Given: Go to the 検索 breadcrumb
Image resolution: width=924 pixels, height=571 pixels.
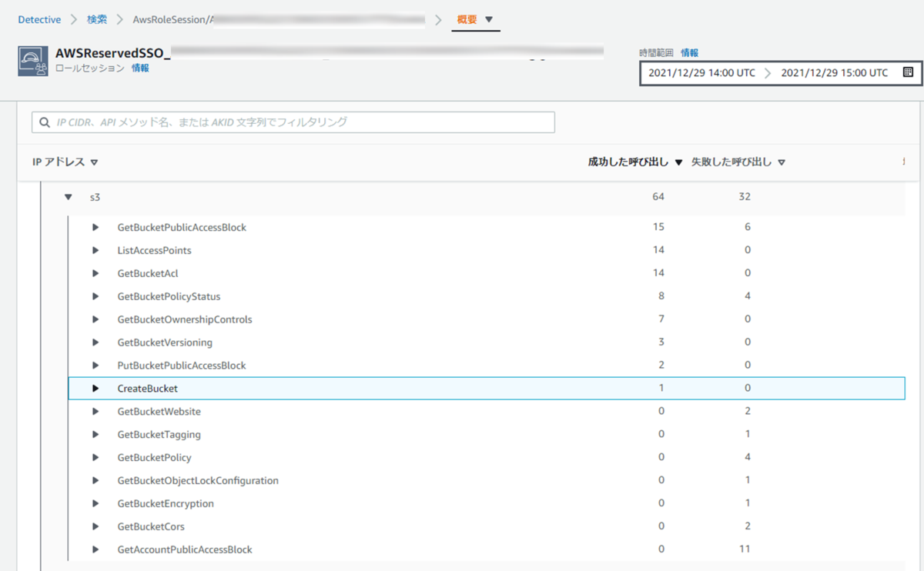Looking at the screenshot, I should 97,19.
